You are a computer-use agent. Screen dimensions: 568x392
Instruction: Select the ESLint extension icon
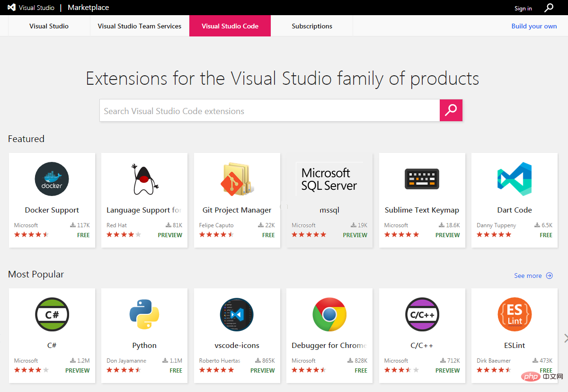pos(515,314)
